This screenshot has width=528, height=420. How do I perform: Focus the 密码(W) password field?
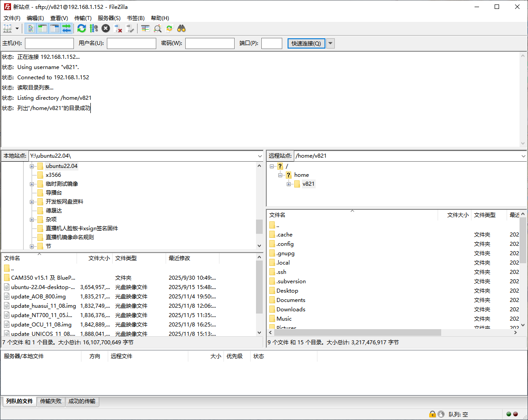[x=210, y=44]
